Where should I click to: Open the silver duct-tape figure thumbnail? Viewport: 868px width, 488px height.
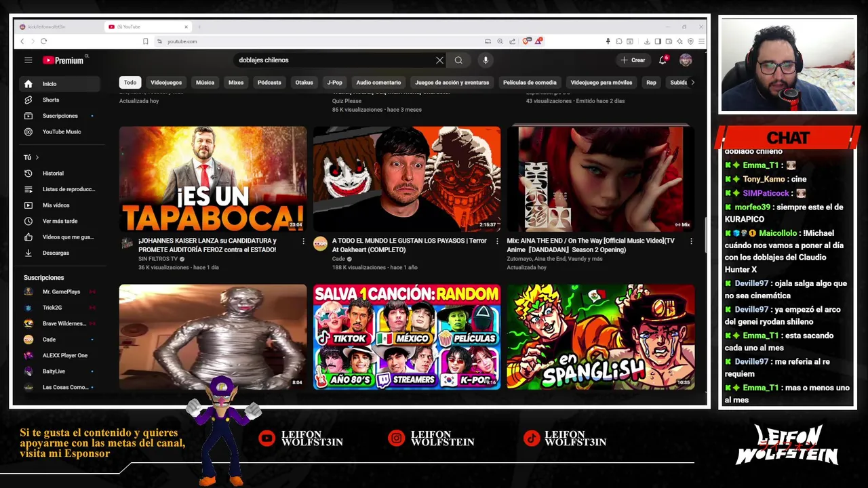point(213,337)
